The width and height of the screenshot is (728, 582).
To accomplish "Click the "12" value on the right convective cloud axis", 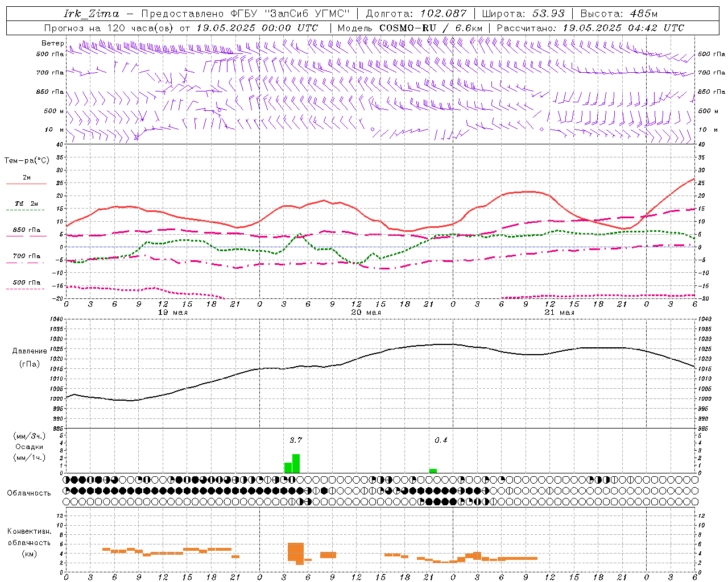I will pyautogui.click(x=701, y=516).
